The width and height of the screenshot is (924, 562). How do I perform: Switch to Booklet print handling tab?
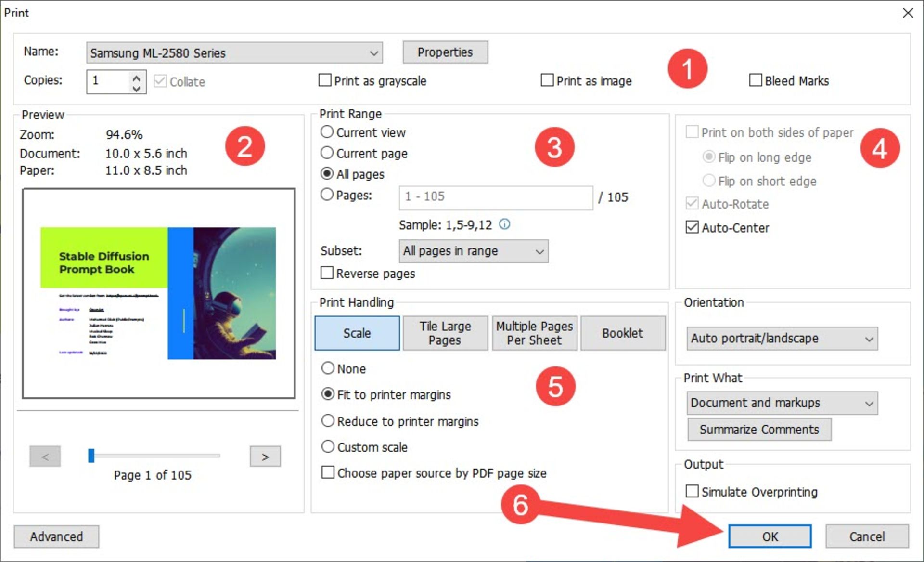click(x=622, y=333)
